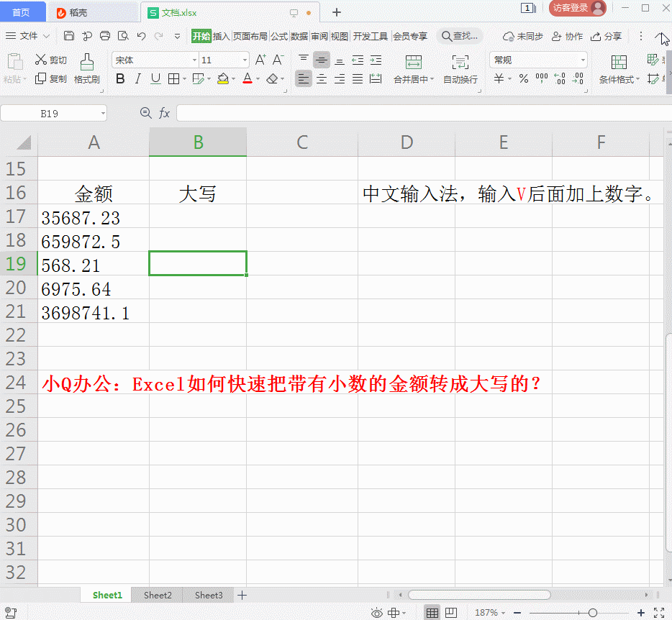Select the Format Painter (格式刷) brush
Screen dimensions: 672x620
tap(87, 68)
